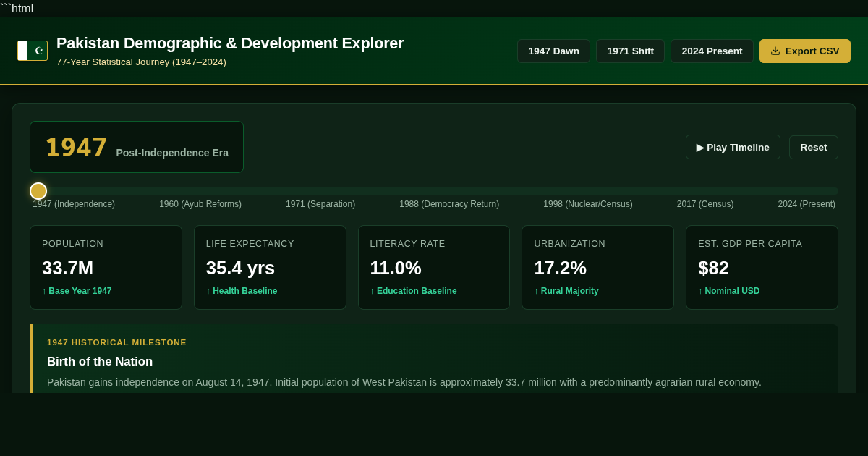Click the Nominal USD trend note
Viewport: 868px width, 456px height.
point(729,291)
